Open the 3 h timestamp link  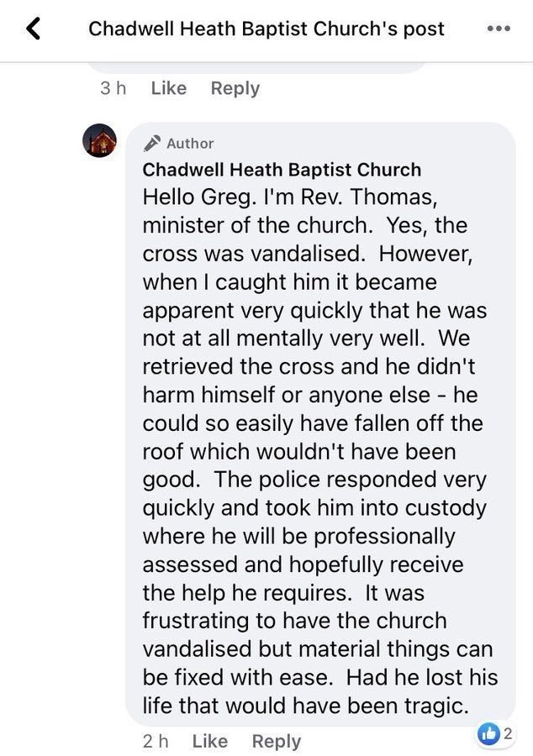[x=113, y=88]
